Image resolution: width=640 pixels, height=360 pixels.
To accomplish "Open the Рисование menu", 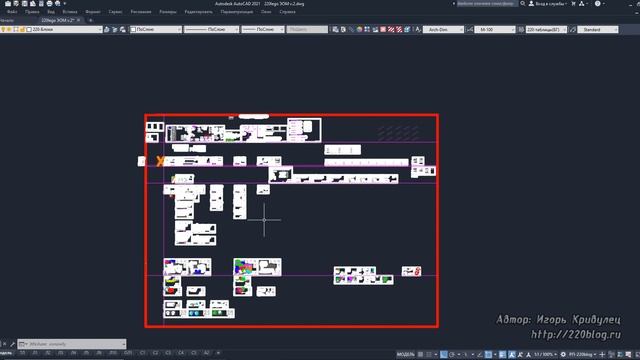I will [x=141, y=12].
